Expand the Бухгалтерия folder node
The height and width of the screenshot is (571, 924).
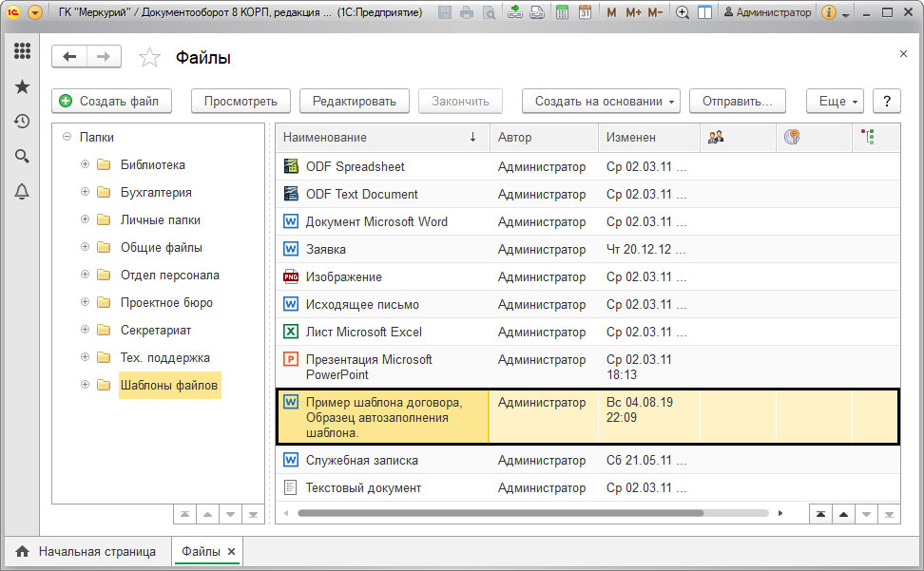(85, 192)
